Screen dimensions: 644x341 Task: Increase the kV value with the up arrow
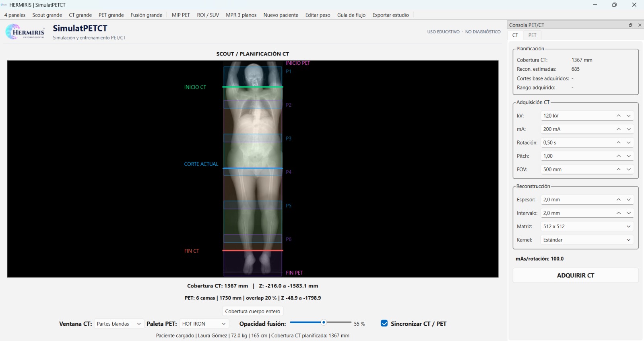coord(619,116)
